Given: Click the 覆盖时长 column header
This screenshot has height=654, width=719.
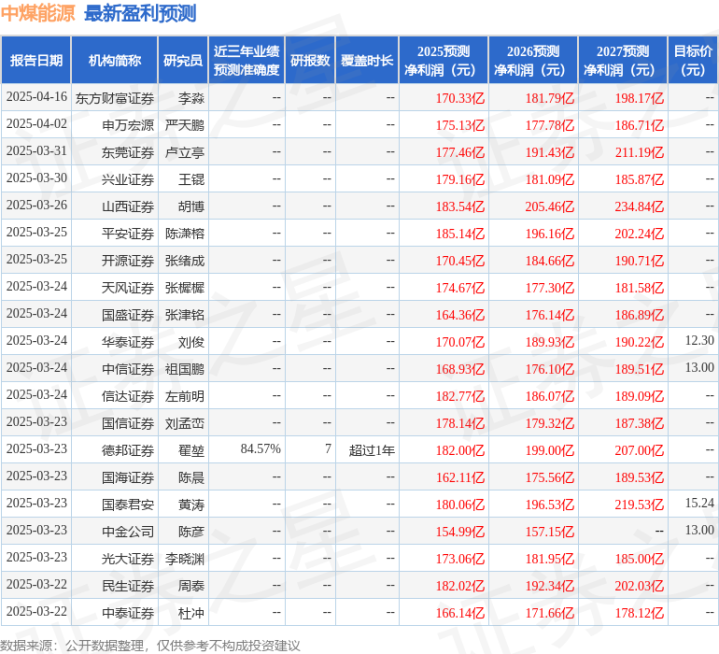Looking at the screenshot, I should click(367, 61).
